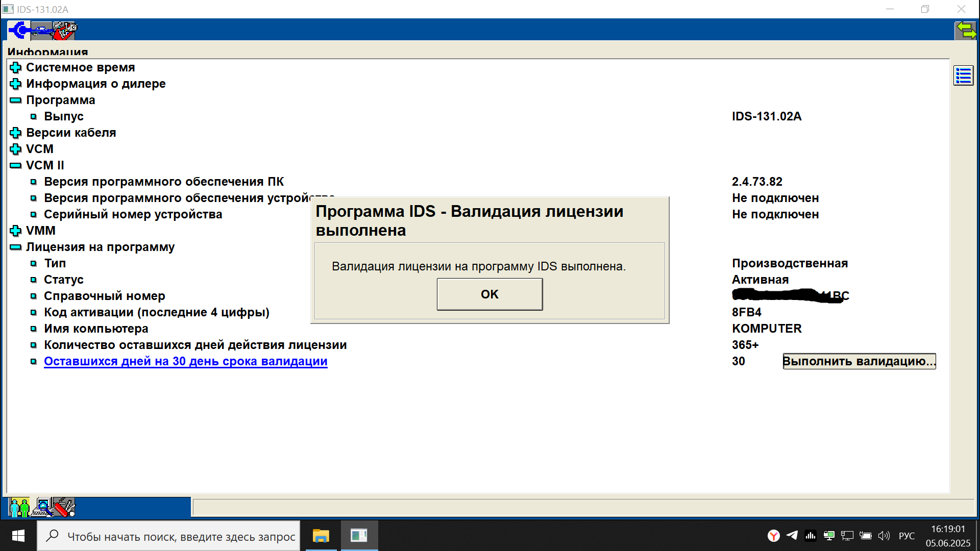Expand the Информация о дилере node
Image resolution: width=980 pixels, height=551 pixels.
coord(16,84)
